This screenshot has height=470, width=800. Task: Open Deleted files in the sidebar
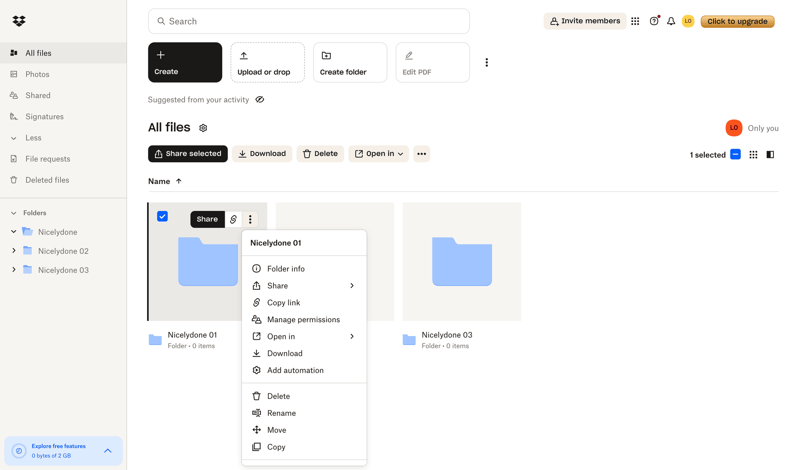(63, 180)
